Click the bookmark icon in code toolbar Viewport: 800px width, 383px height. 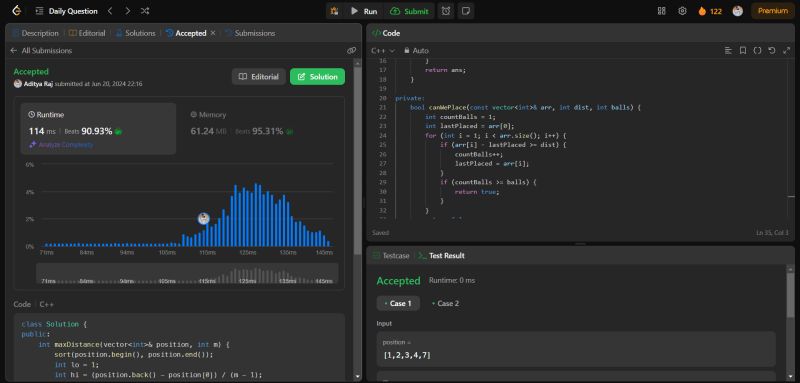click(743, 50)
